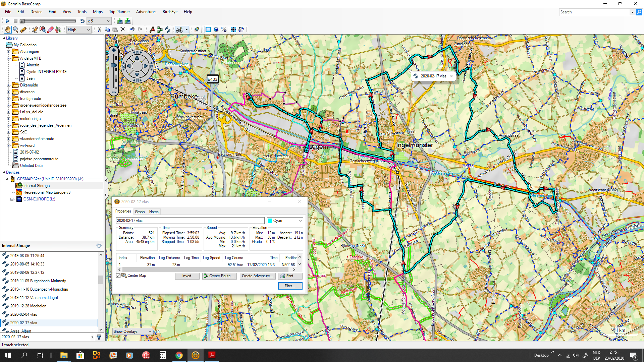Viewport: 644px width, 362px height.
Task: Open Windows Start menu
Action: click(x=8, y=355)
